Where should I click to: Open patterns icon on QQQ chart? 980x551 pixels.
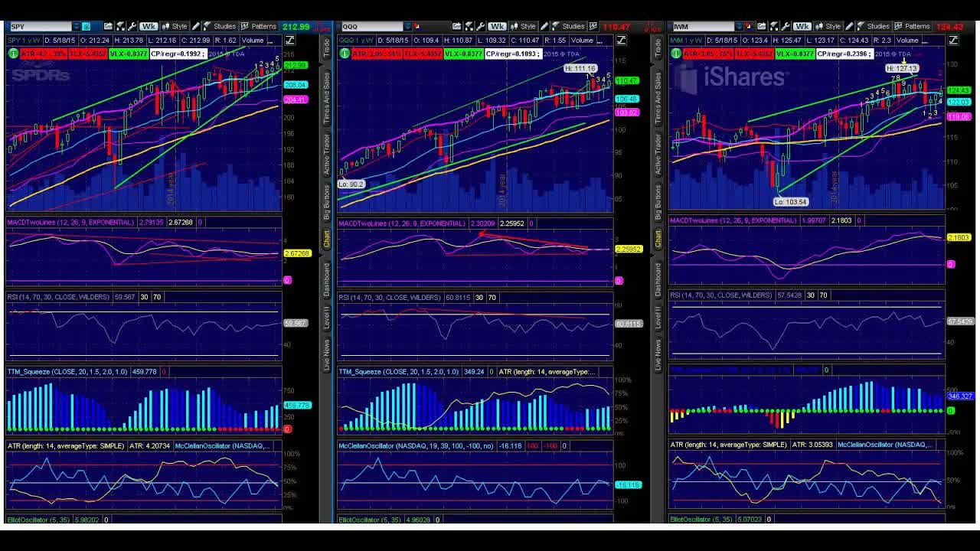(593, 26)
